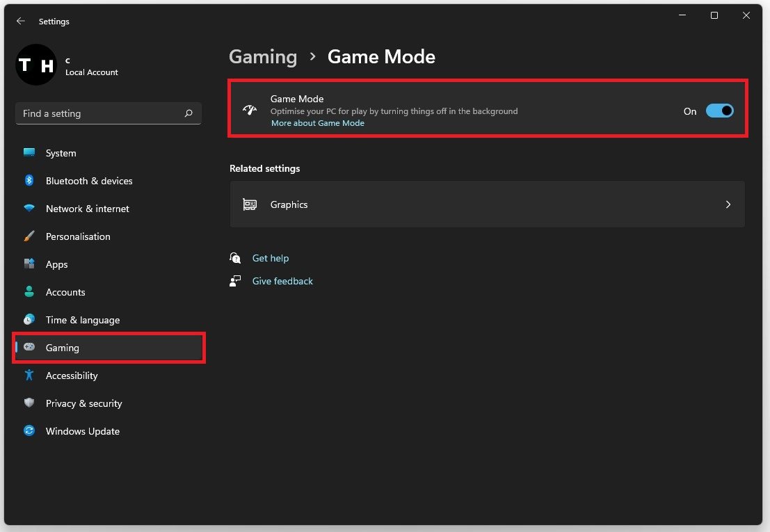Select the Network & internet Wi-Fi icon
The height and width of the screenshot is (532, 770).
[x=29, y=209]
